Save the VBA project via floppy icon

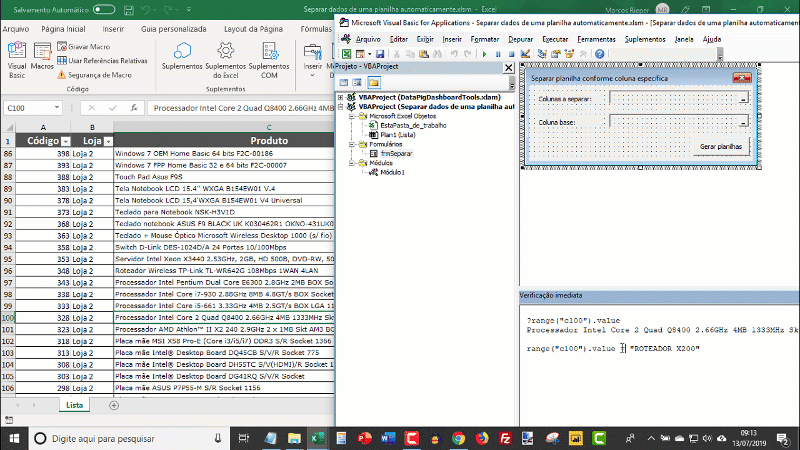pos(380,54)
